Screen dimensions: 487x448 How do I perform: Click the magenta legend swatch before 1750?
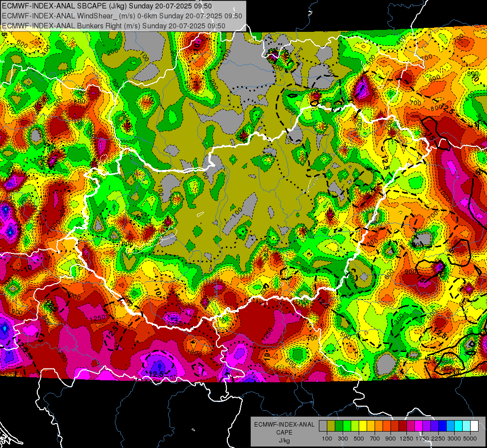tap(419, 426)
